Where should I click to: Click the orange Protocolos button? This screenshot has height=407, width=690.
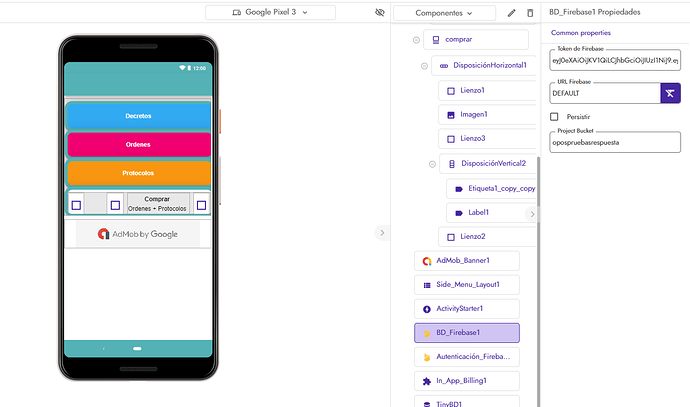tap(138, 173)
